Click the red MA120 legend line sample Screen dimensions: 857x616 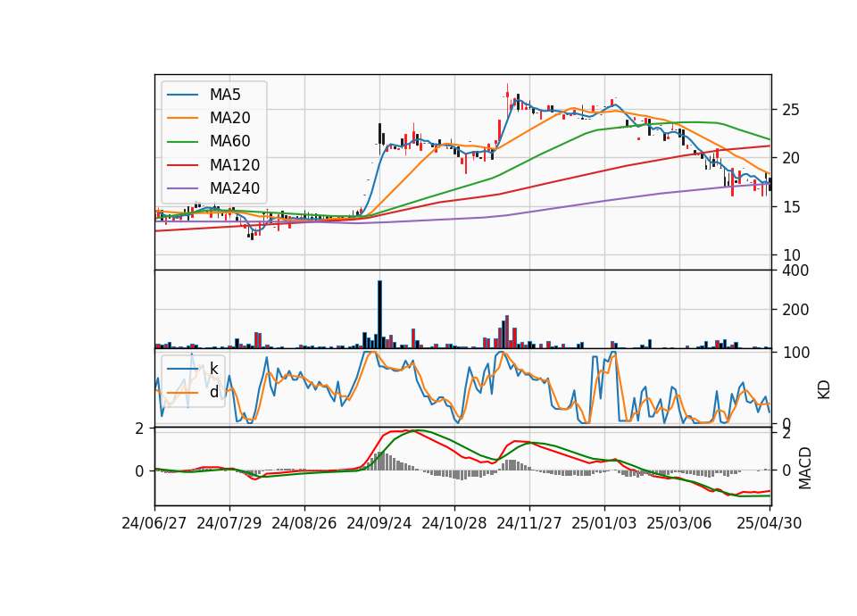coord(182,165)
